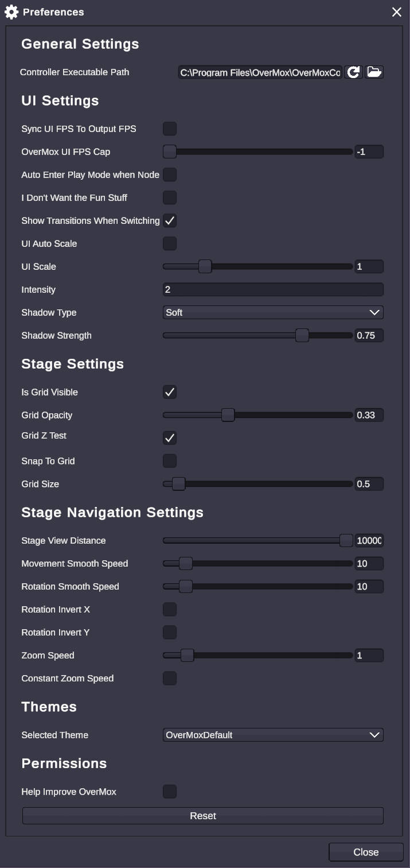The image size is (410, 868).
Task: Enable Snap To Grid checkbox
Action: tap(170, 461)
